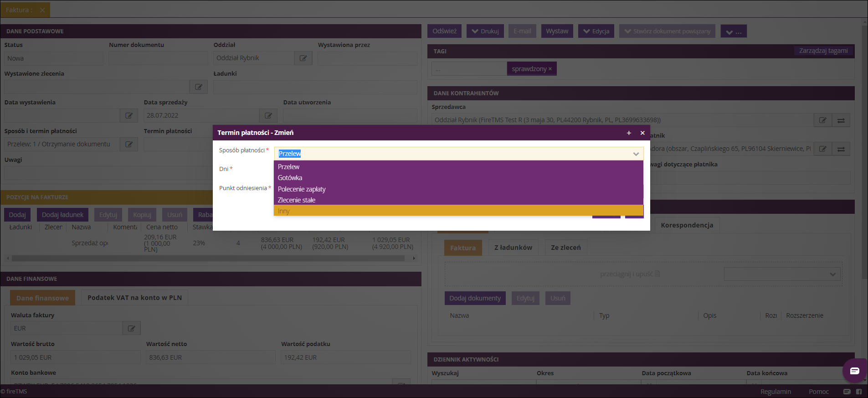868x398 pixels.
Task: Click Odśwież button
Action: pos(444,31)
